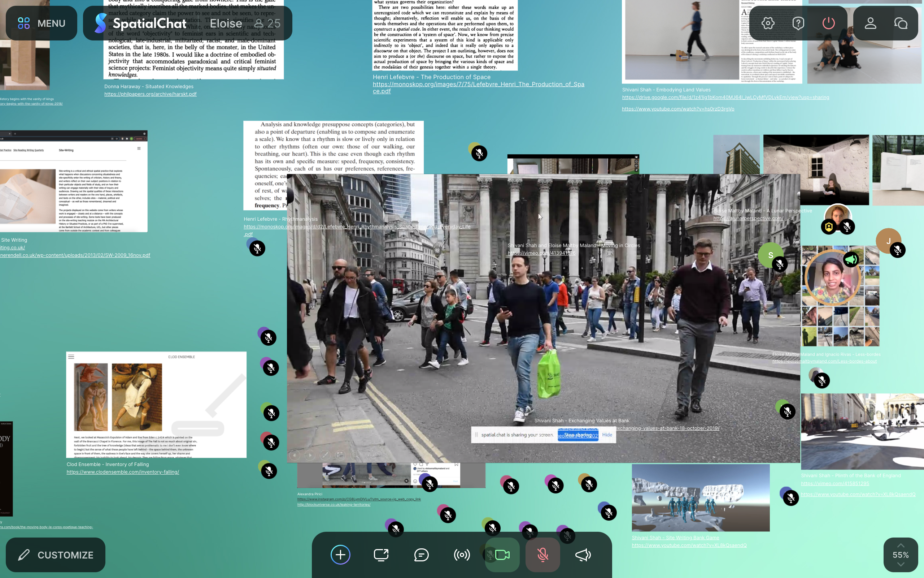Click the speaking woman's video avatar
The width and height of the screenshot is (924, 578).
[x=832, y=277]
